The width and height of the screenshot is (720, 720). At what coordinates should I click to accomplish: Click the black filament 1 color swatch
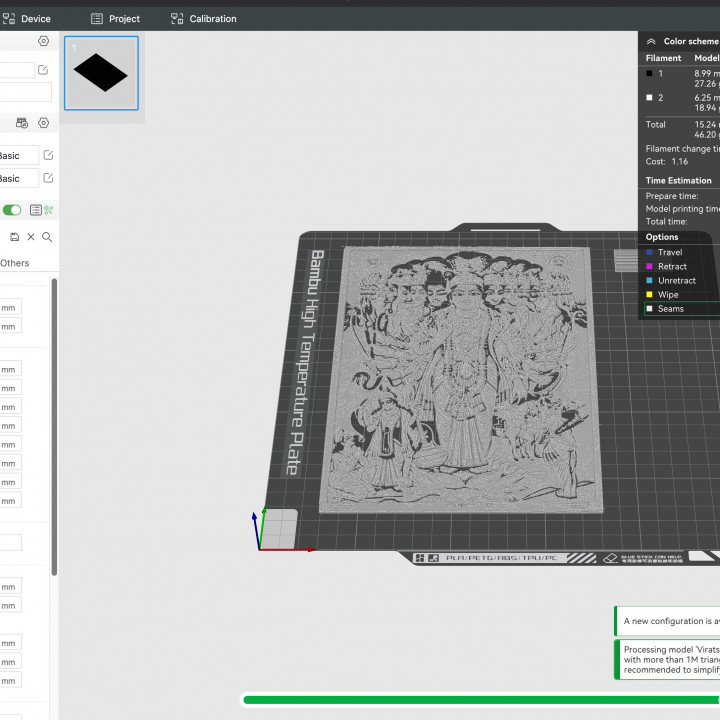[x=649, y=73]
